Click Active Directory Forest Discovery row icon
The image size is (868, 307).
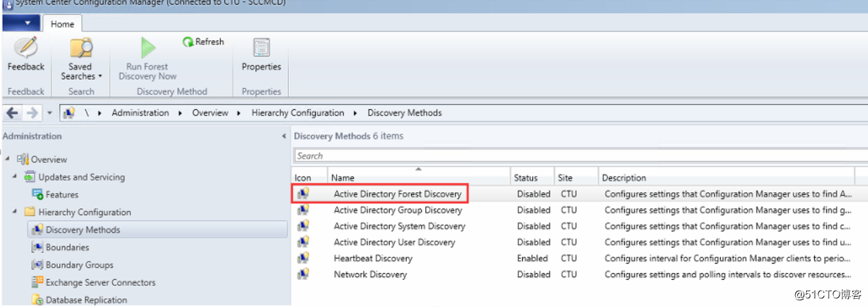tap(303, 194)
